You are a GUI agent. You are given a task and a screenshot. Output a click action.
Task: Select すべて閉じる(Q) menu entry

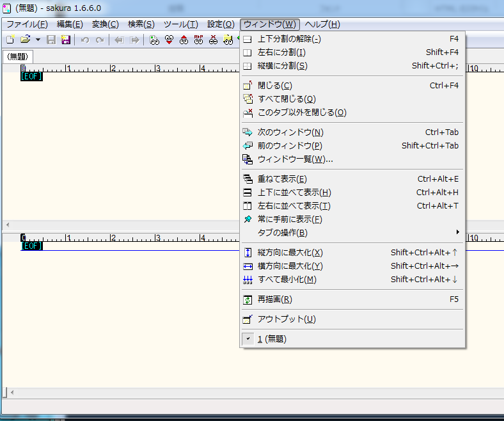click(x=352, y=99)
